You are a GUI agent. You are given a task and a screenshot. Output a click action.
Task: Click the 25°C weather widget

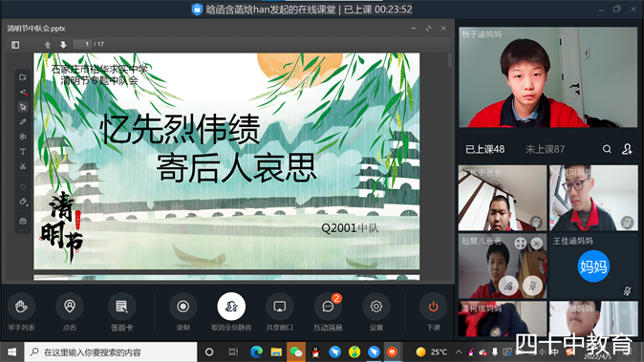tap(431, 352)
